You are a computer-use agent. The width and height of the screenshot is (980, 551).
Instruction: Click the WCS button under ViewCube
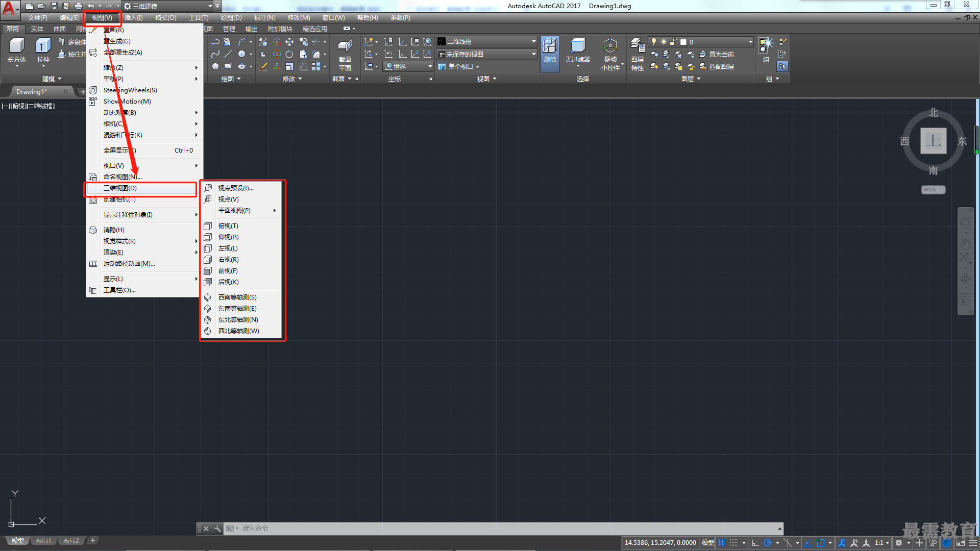[933, 190]
